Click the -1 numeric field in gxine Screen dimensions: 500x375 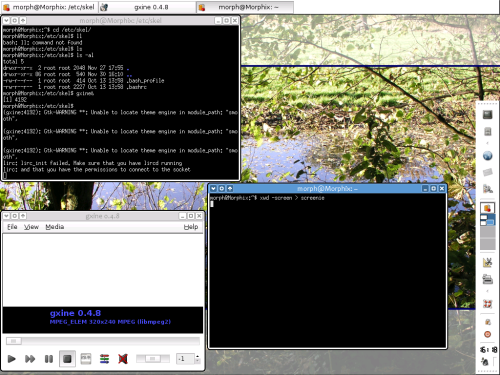(x=185, y=359)
